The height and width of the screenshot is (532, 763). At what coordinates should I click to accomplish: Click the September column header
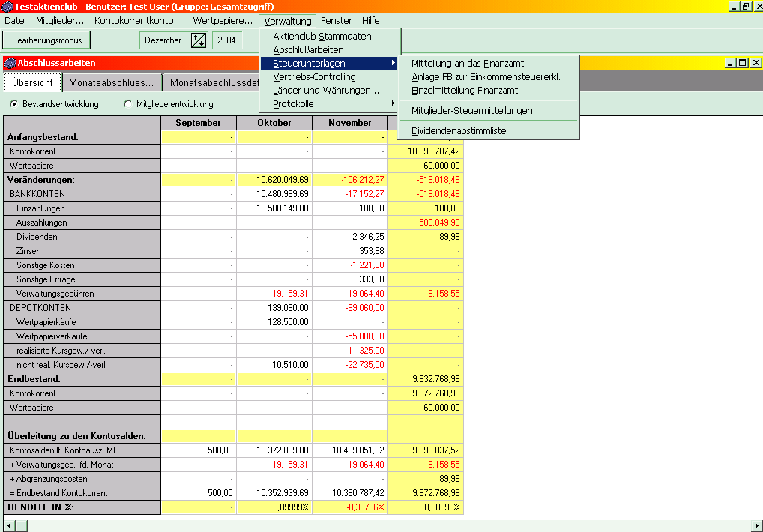pos(199,123)
